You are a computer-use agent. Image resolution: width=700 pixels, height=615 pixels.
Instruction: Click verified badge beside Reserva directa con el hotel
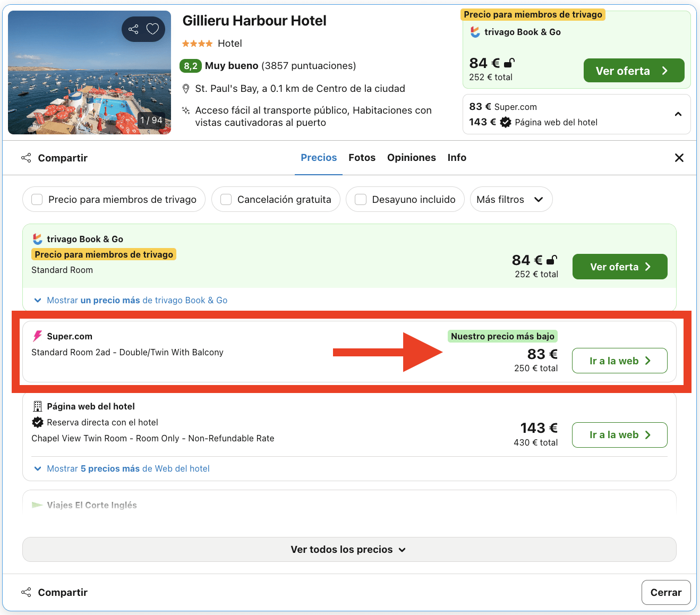point(37,422)
